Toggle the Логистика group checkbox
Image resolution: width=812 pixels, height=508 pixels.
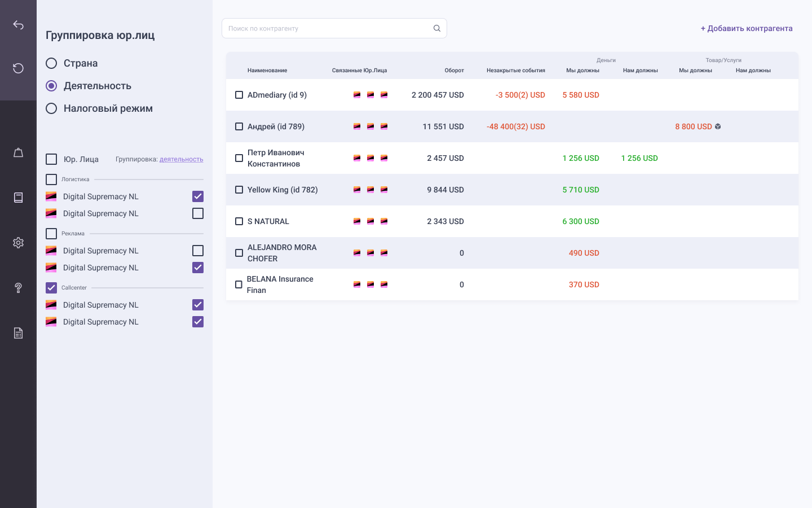pos(51,179)
